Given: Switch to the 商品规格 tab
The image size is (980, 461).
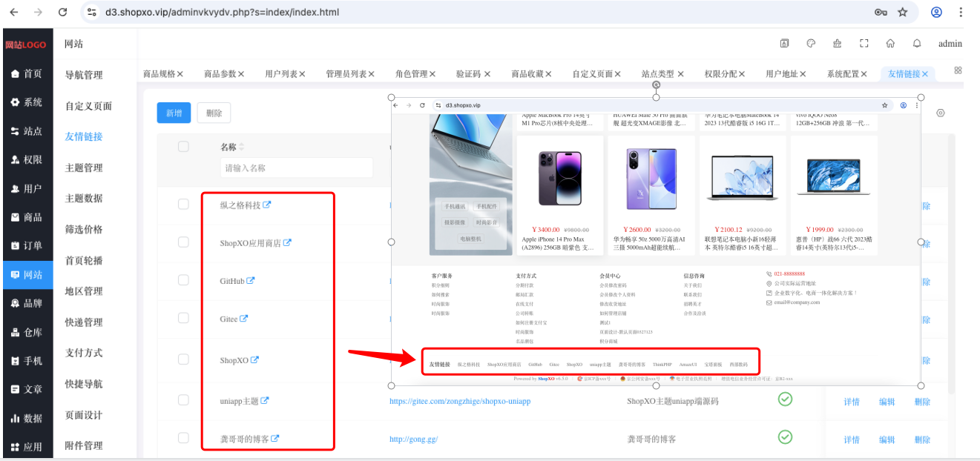Looking at the screenshot, I should pos(159,74).
